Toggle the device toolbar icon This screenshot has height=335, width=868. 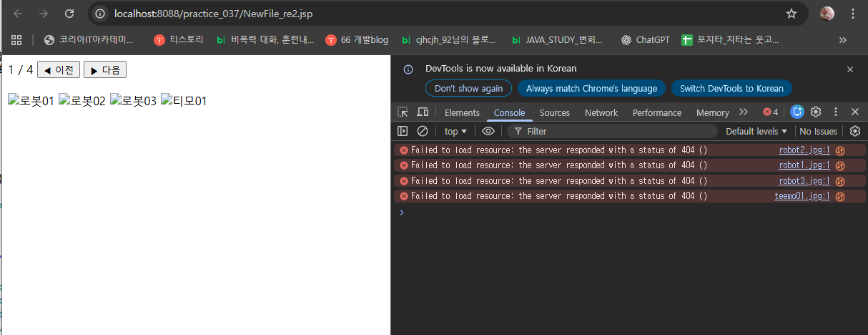423,112
